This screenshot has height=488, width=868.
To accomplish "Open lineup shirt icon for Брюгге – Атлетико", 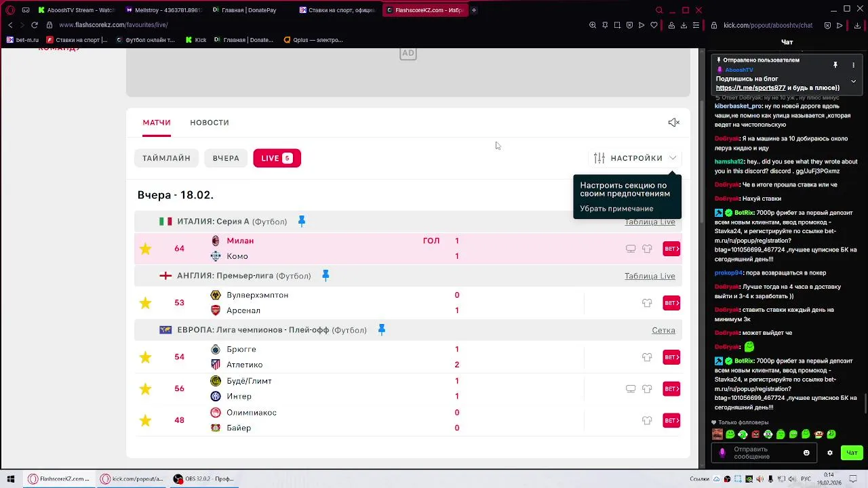I will [x=647, y=357].
